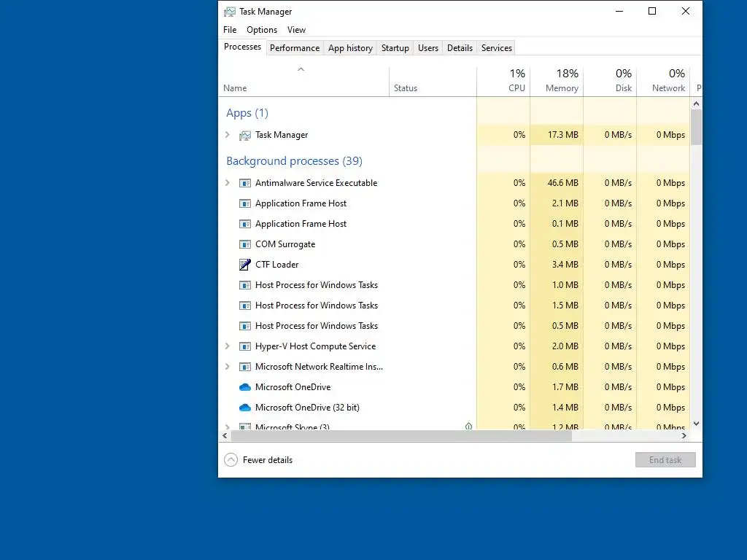Select Hyper-V Host Compute Service name
Screen dimensions: 747x560
click(315, 346)
